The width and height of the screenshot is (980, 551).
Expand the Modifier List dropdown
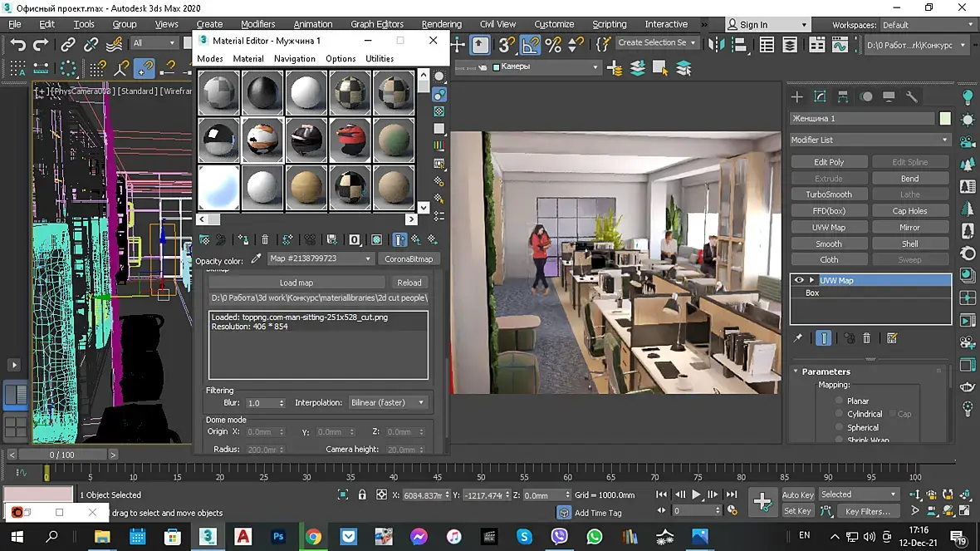[870, 140]
